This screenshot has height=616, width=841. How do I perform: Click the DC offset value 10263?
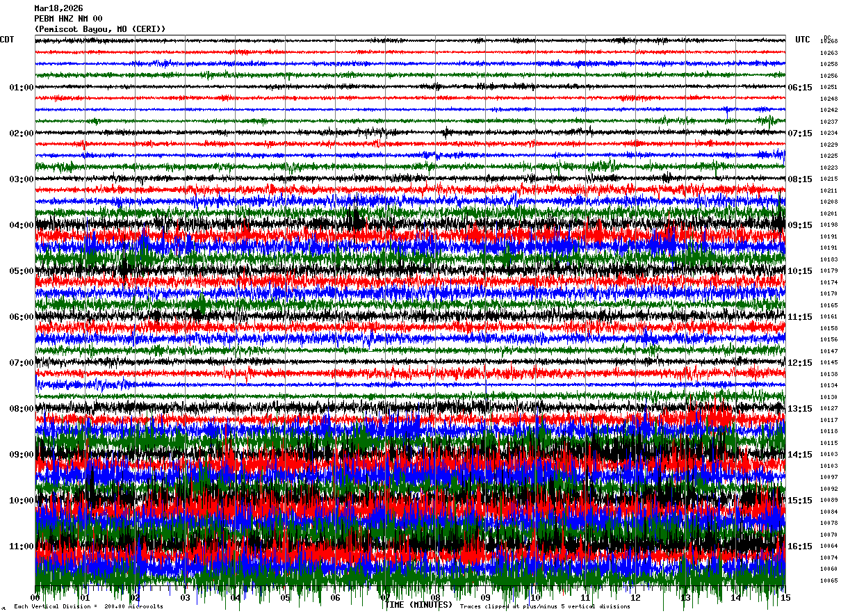tap(828, 53)
